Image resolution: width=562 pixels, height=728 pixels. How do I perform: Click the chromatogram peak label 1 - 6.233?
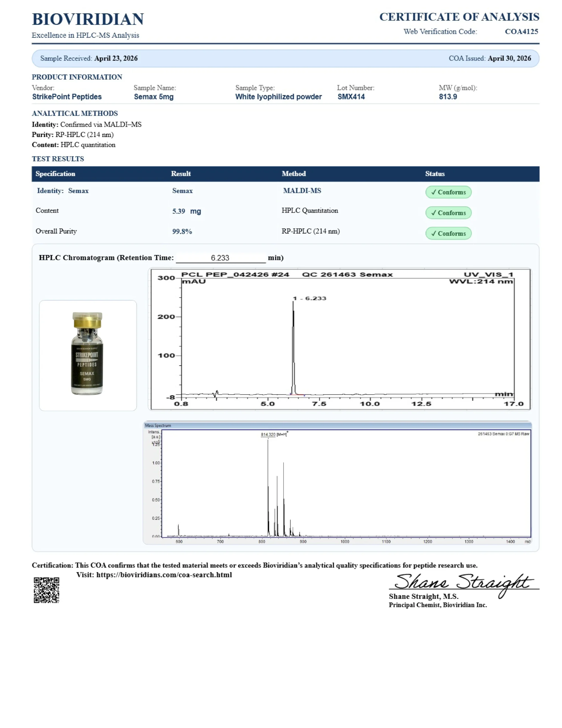pyautogui.click(x=309, y=298)
